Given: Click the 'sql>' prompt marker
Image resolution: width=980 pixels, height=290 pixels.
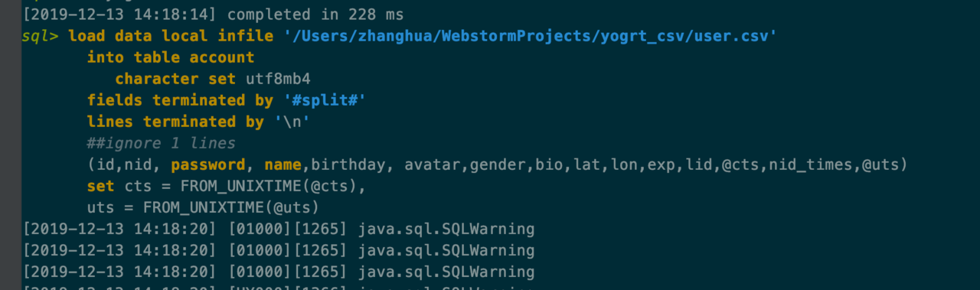Looking at the screenshot, I should 41,36.
